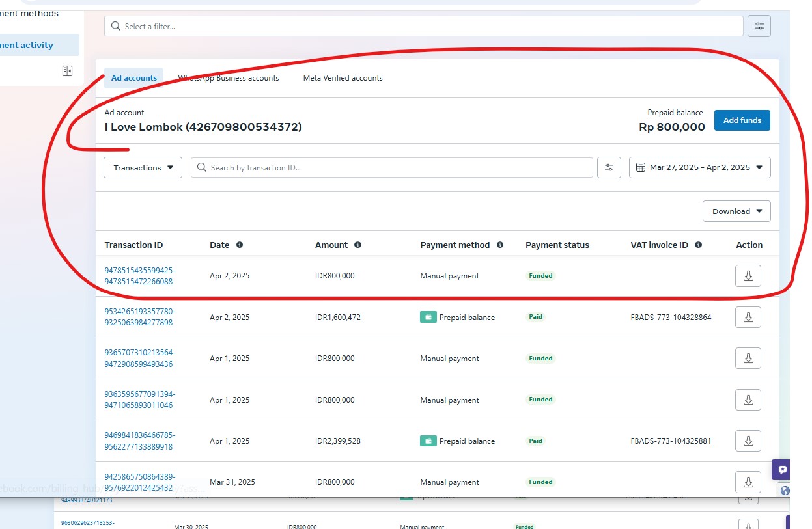Open transaction 9478515435599425 link

click(139, 270)
